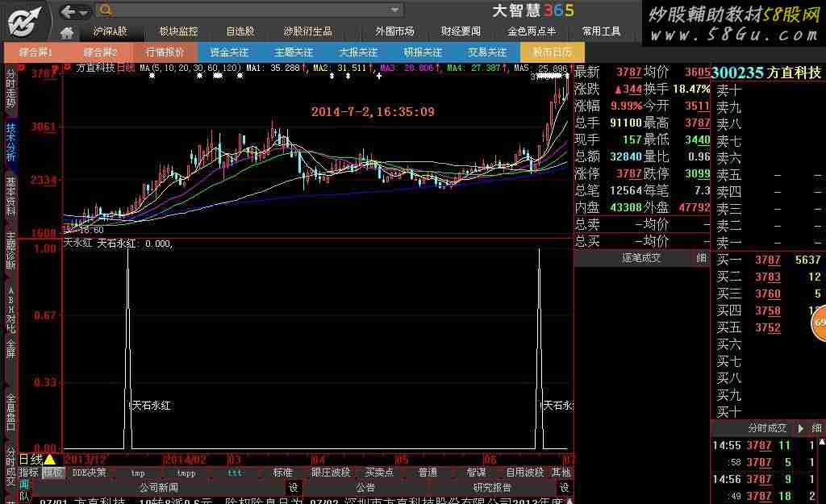
Task: Open the 沪深A股 menu tab
Action: tap(110, 31)
